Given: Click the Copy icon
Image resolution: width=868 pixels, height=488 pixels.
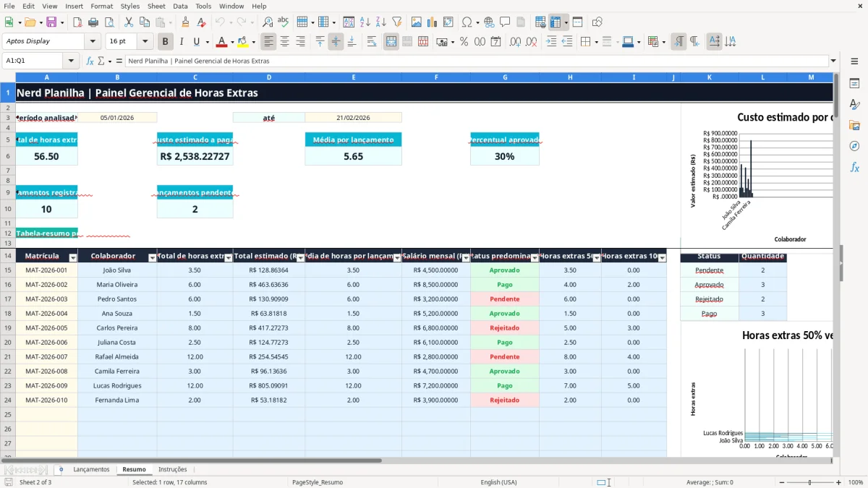Looking at the screenshot, I should click(144, 22).
